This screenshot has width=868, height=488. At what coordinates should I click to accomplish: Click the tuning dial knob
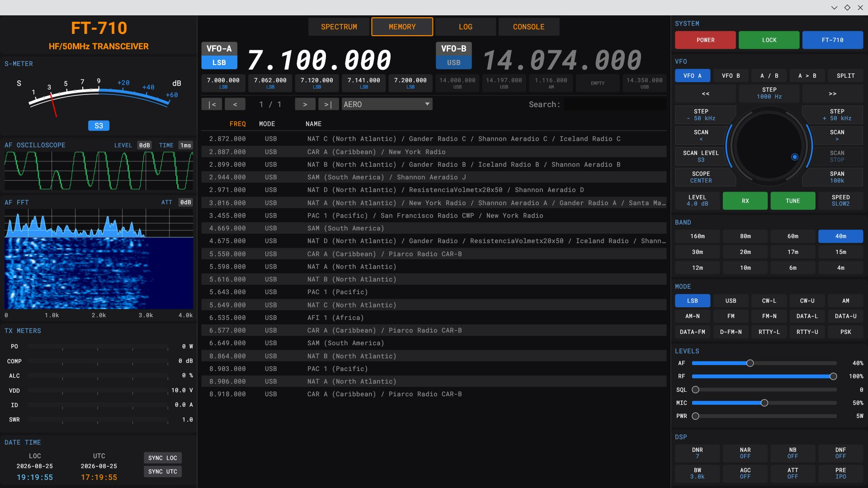769,145
